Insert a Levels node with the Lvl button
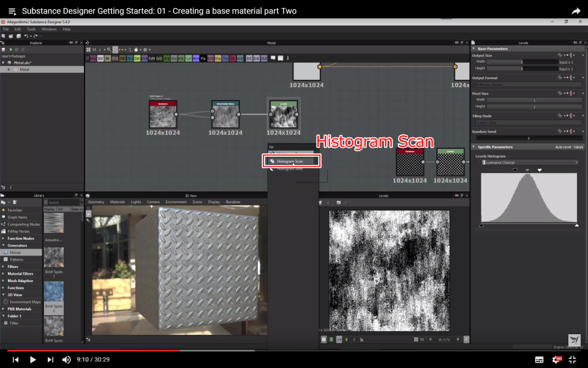The image size is (588, 368). (x=189, y=59)
